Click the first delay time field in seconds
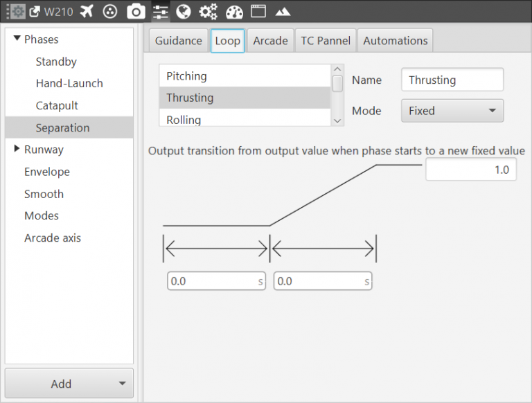Image resolution: width=532 pixels, height=403 pixels. 216,281
